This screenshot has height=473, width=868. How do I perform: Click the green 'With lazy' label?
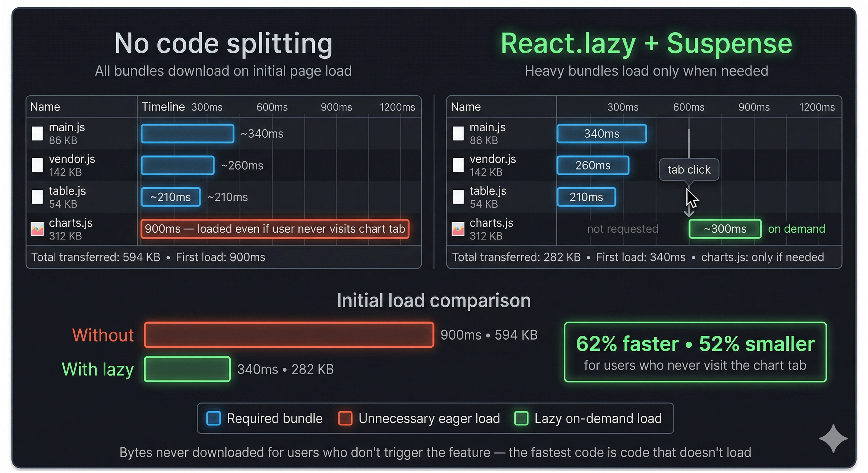pyautogui.click(x=98, y=369)
